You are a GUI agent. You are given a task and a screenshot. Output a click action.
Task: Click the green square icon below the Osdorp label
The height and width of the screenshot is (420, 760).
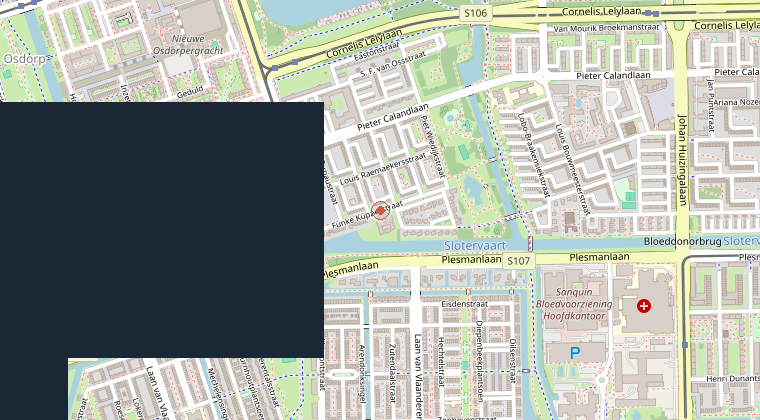click(x=7, y=74)
